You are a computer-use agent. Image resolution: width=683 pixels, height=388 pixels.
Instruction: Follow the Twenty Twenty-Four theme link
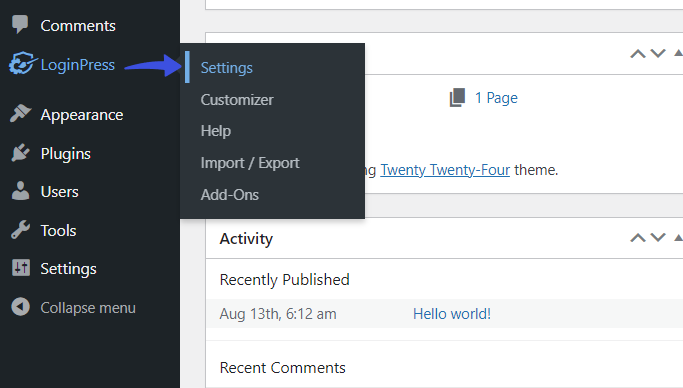pos(445,170)
